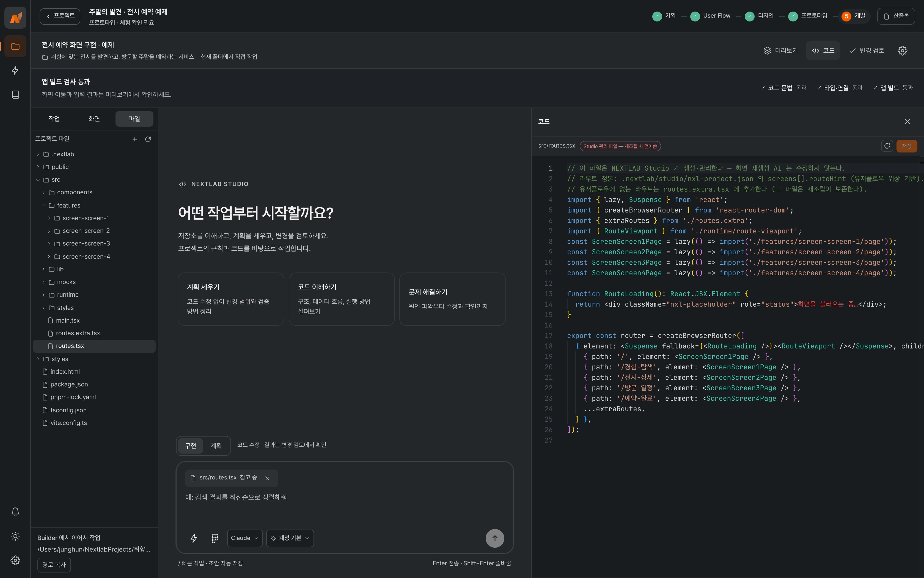924x578 pixels.
Task: Select the 작업 tab
Action: point(54,119)
